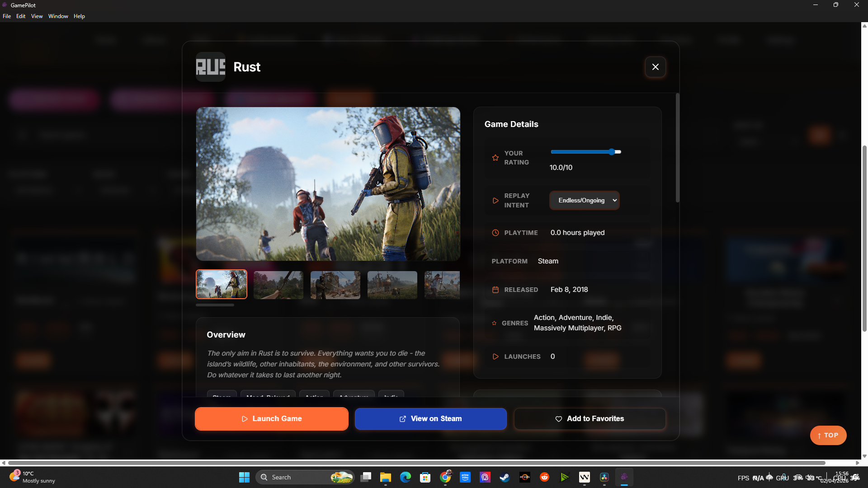Open Steam from the Windows taskbar
This screenshot has height=488, width=868.
tap(505, 477)
